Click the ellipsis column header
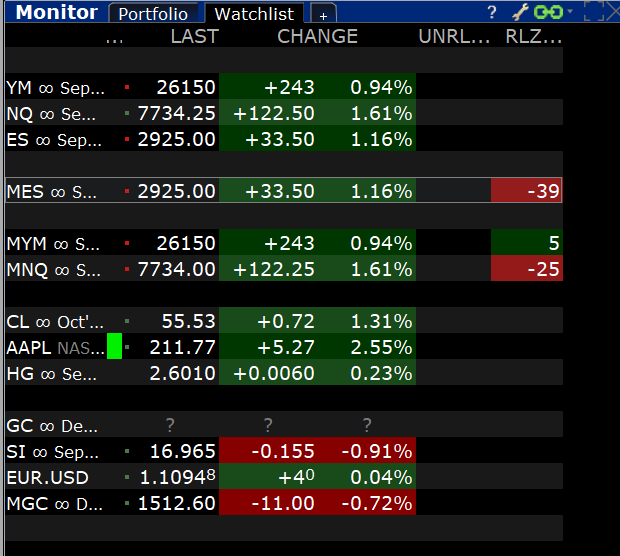The image size is (620, 556). (x=114, y=40)
